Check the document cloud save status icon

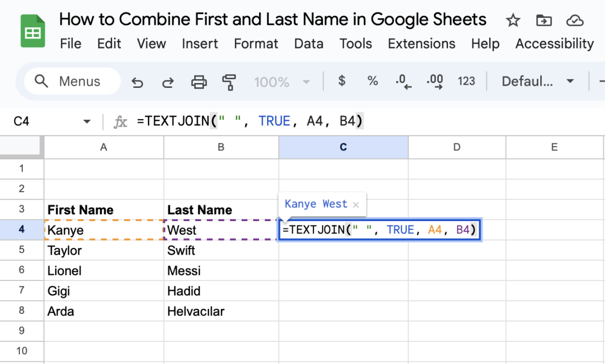pos(575,20)
